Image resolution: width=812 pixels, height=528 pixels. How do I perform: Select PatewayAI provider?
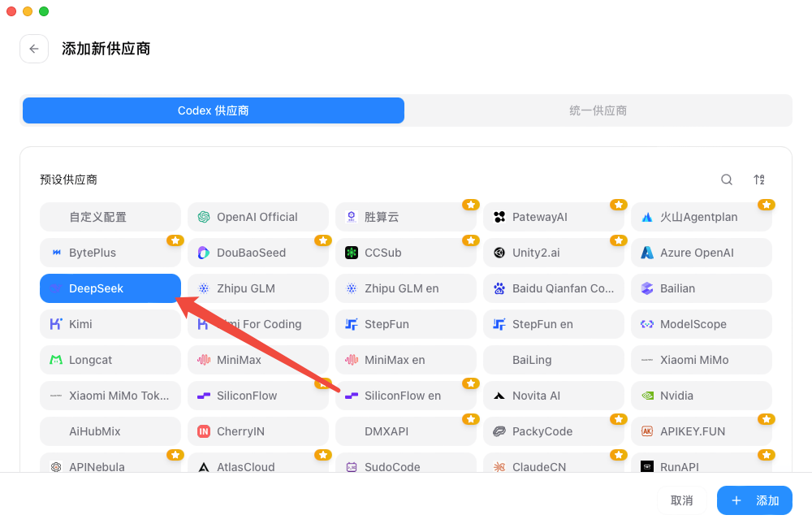(x=554, y=217)
